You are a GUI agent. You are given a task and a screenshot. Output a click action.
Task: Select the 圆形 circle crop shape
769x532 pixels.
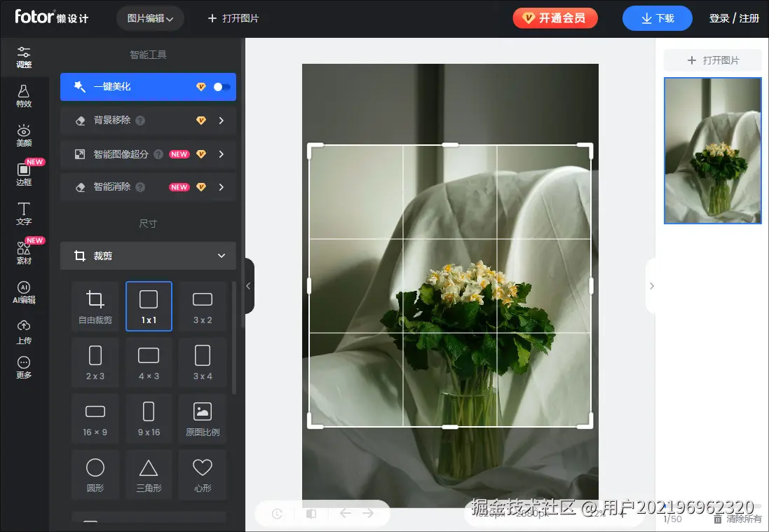(x=95, y=475)
